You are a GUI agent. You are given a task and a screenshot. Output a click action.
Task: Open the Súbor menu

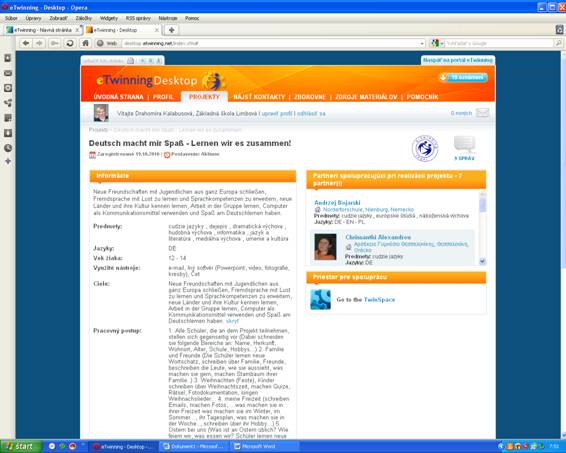[x=11, y=18]
